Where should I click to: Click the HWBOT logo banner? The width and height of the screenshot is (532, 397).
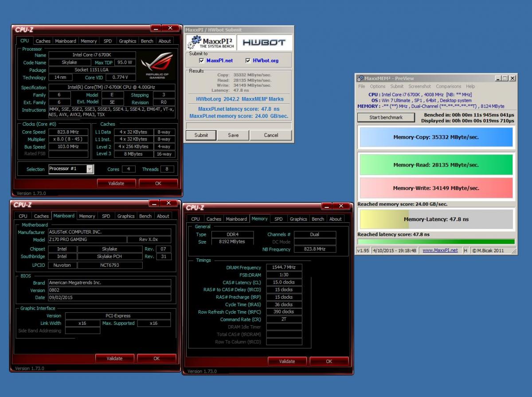(265, 43)
